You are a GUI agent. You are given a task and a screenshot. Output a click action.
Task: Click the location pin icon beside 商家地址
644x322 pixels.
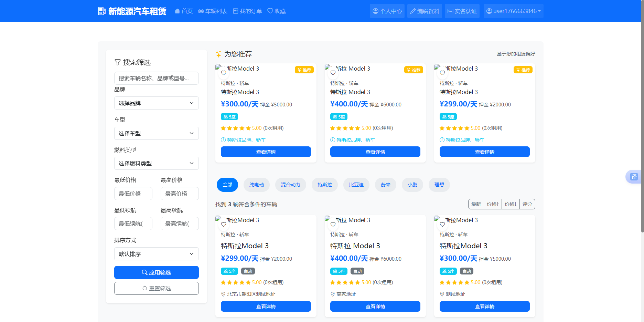coord(333,294)
